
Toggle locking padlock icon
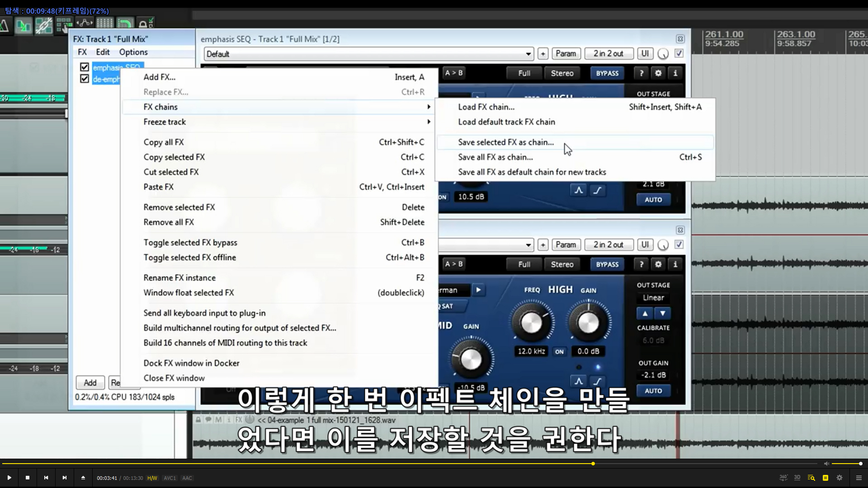146,23
